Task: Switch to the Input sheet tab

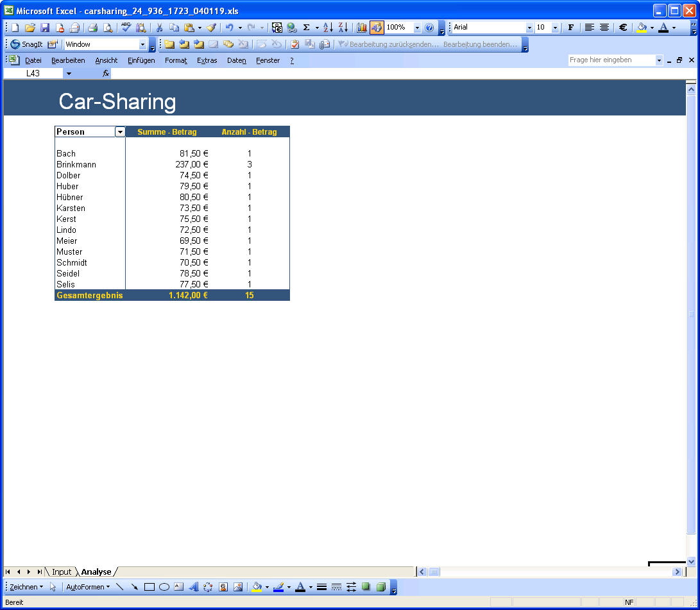Action: (62, 572)
